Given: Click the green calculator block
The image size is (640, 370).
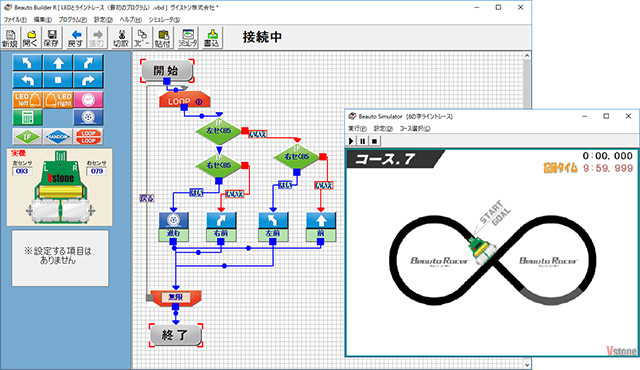Looking at the screenshot, I should tap(27, 117).
